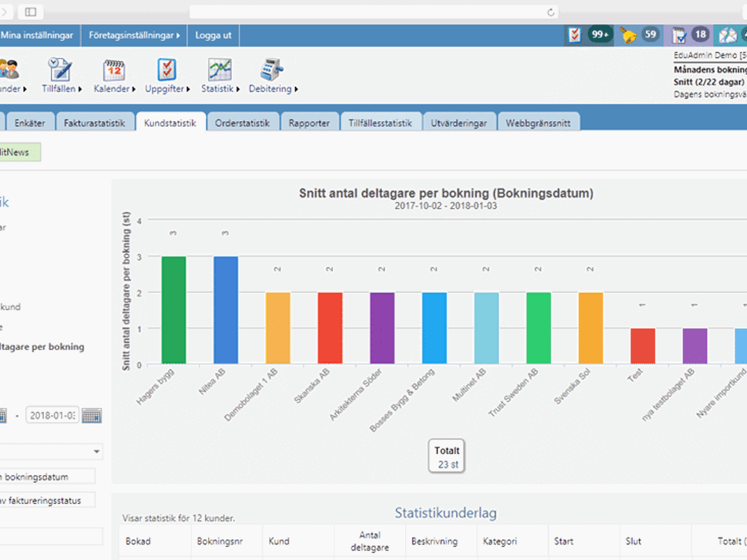Click the envelope messages icon
The image size is (747, 560).
[x=728, y=35]
